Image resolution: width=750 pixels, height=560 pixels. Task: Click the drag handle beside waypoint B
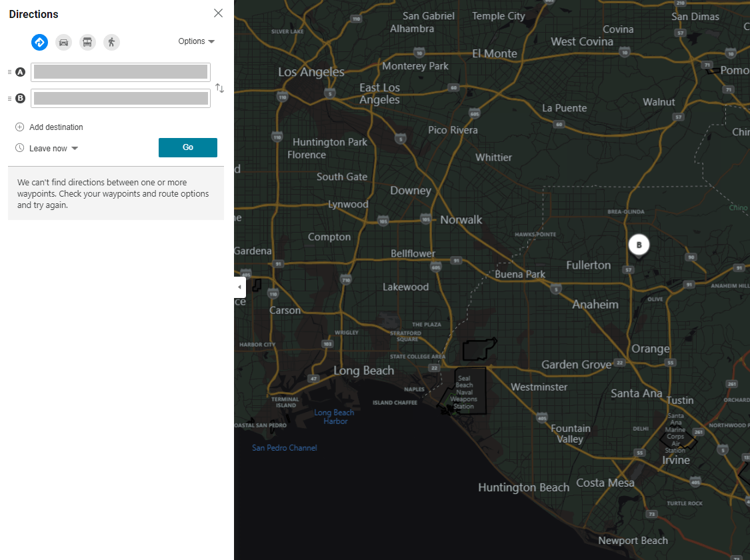pos(9,98)
